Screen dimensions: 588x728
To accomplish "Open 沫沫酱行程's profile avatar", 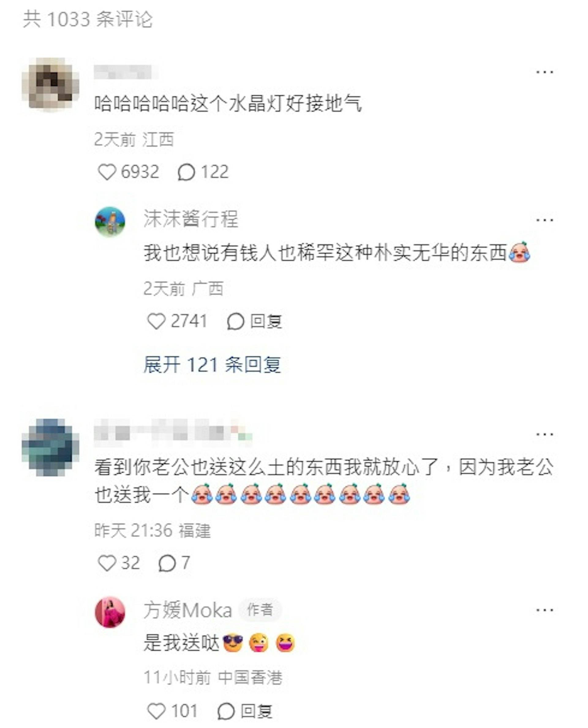I will [110, 222].
